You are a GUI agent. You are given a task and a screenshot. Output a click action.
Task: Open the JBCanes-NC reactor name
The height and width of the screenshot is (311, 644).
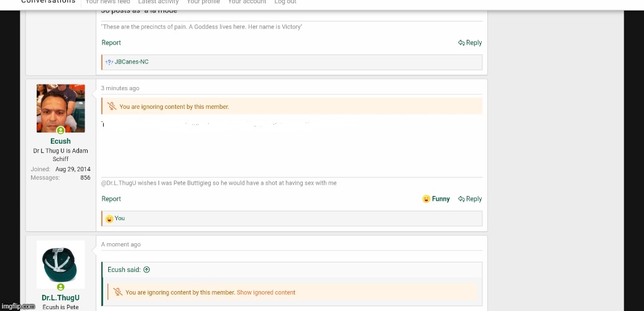132,62
